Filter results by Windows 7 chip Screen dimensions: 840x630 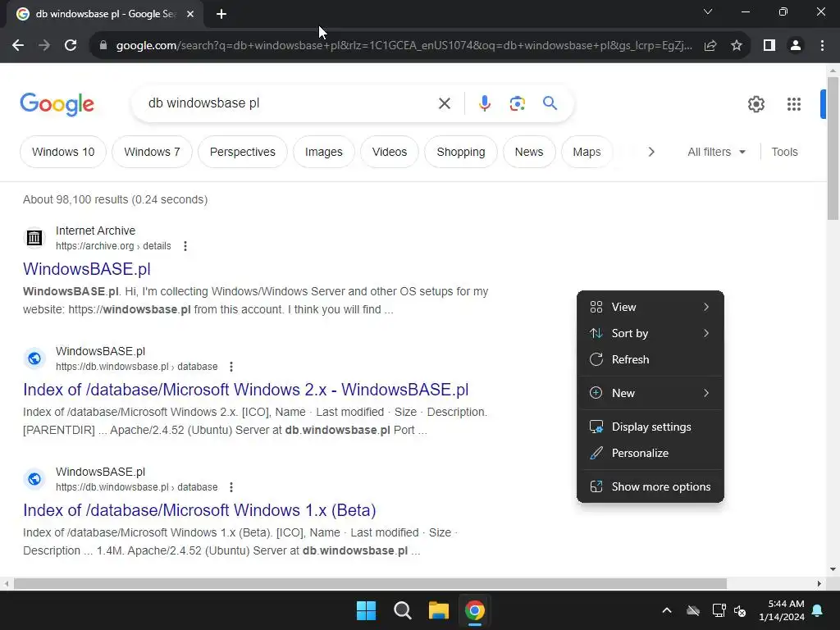[x=152, y=152]
